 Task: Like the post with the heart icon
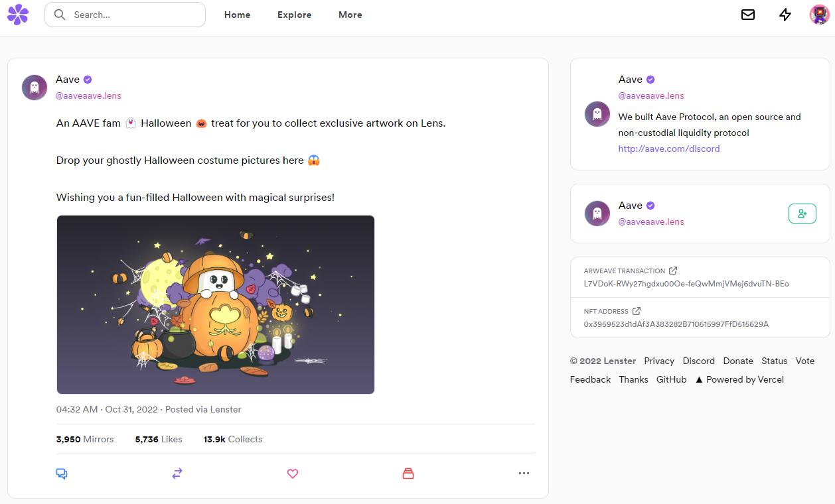(x=293, y=473)
